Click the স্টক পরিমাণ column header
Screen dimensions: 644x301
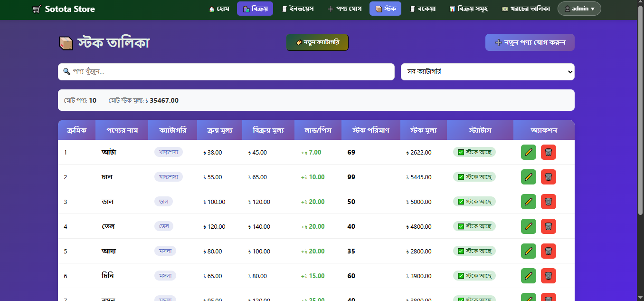click(x=371, y=130)
